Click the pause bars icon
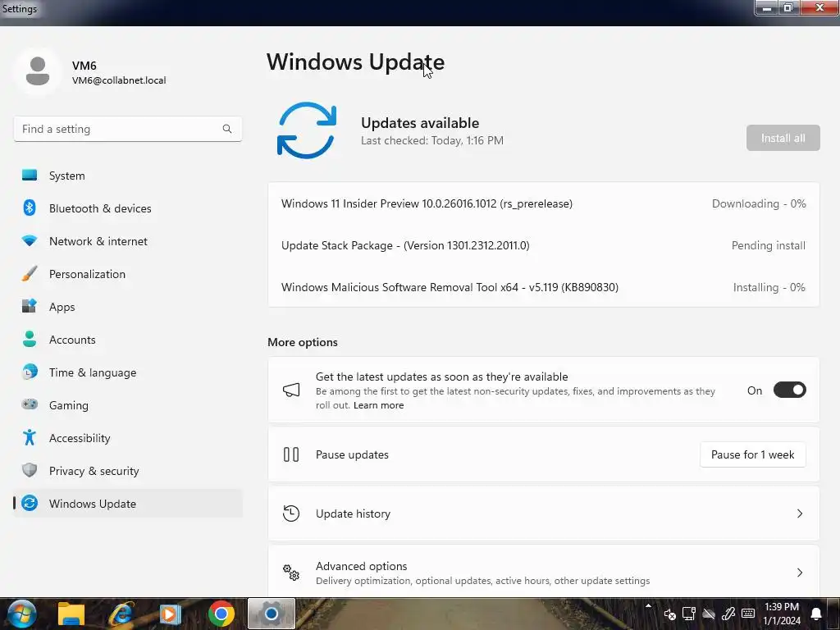 [x=291, y=454]
